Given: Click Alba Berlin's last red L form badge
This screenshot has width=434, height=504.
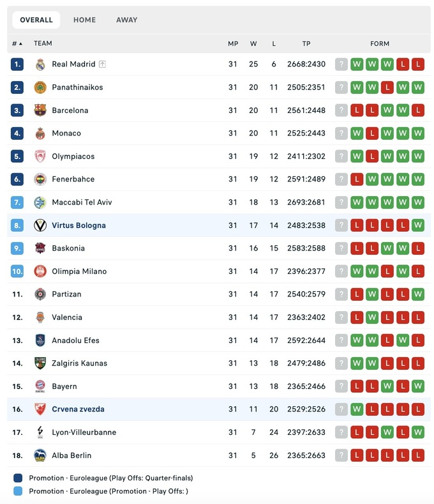Looking at the screenshot, I should coord(418,455).
